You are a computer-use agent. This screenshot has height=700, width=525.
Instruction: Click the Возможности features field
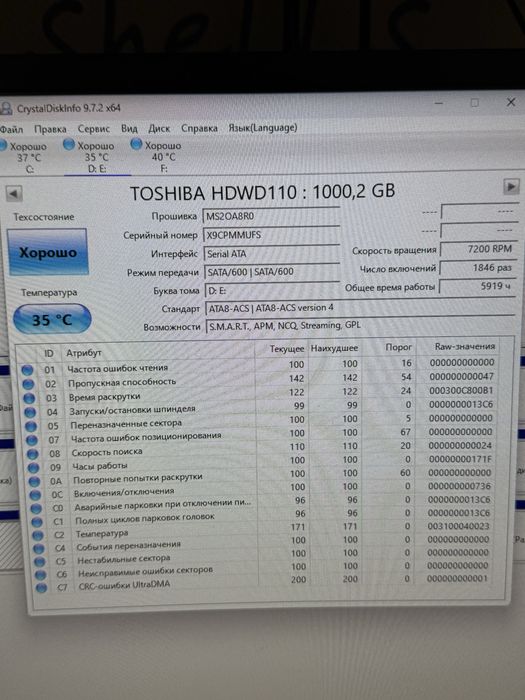pyautogui.click(x=360, y=325)
